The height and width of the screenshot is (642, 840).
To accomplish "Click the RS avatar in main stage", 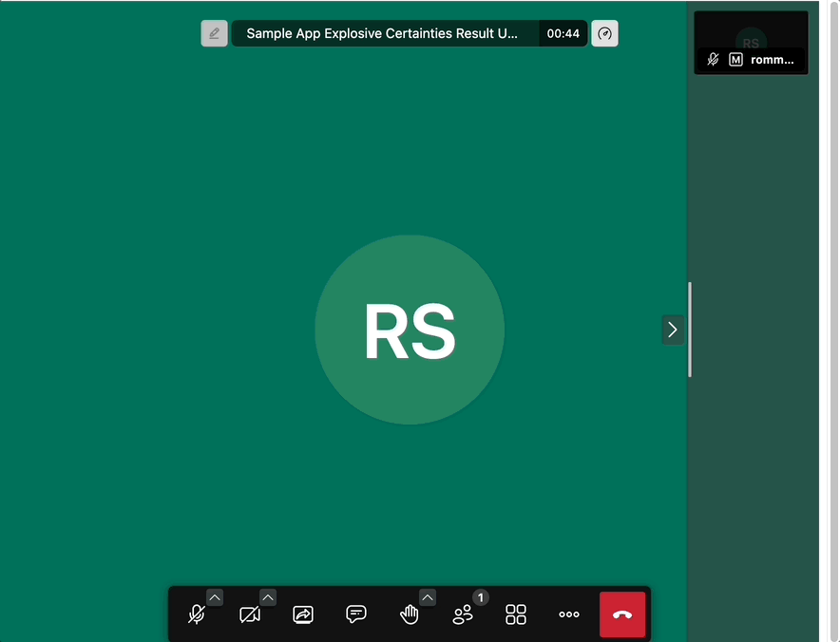I will coord(410,330).
